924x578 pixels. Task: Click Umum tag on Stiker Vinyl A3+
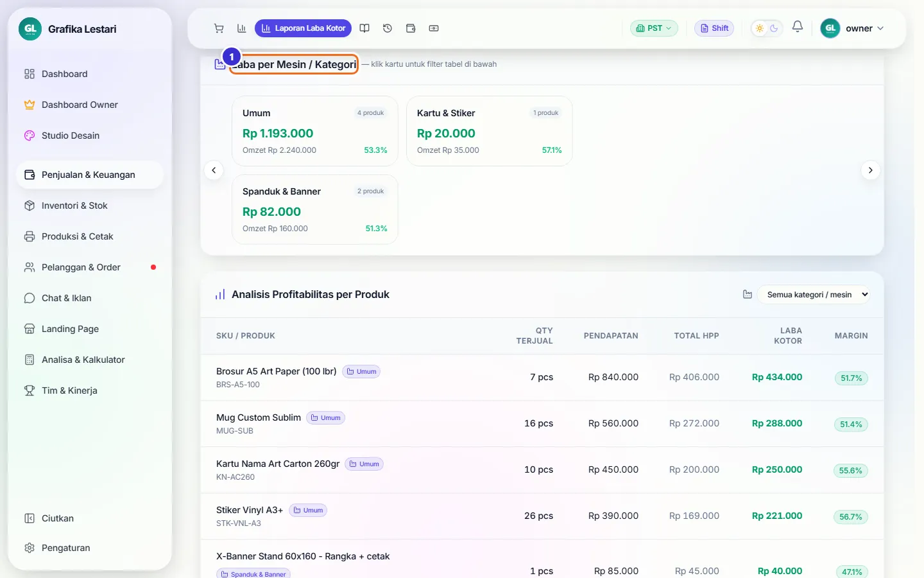tap(308, 510)
